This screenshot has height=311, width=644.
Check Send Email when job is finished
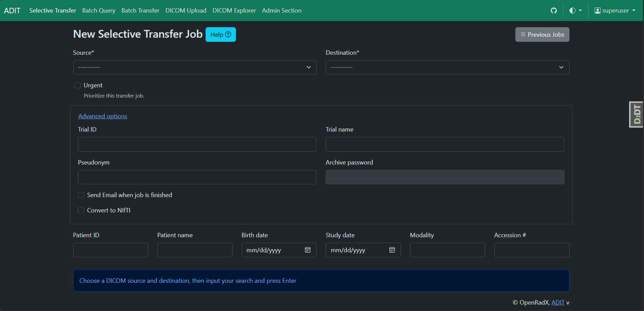[81, 195]
